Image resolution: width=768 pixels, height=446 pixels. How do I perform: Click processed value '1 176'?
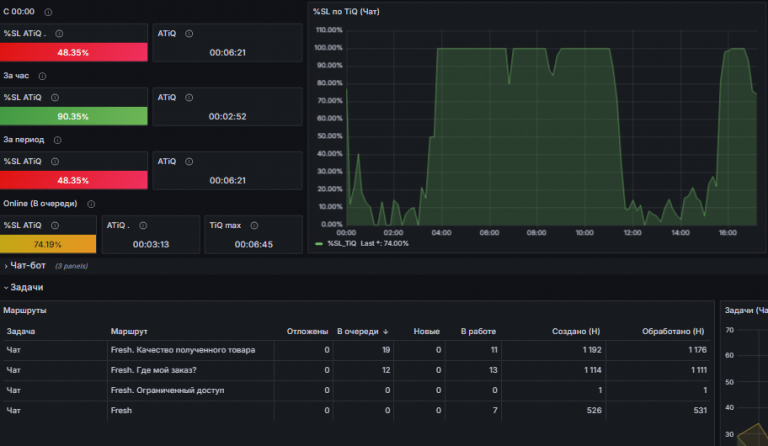[x=697, y=350]
